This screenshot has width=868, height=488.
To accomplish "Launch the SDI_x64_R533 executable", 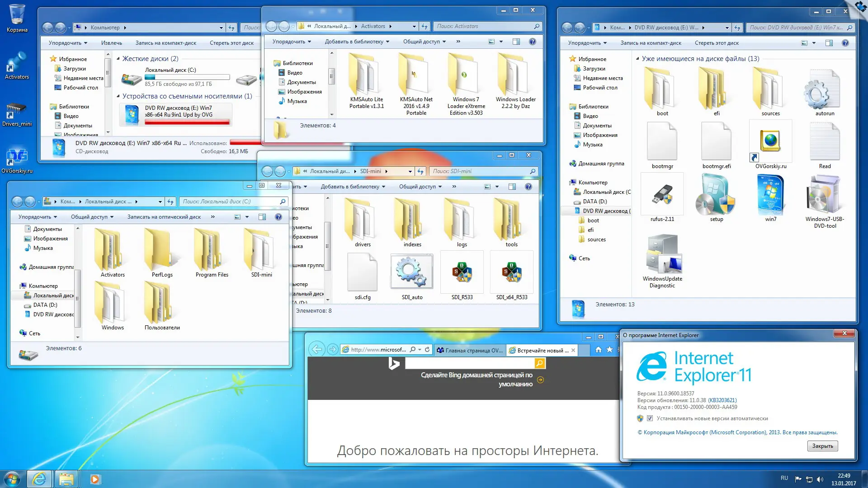I will coord(511,272).
